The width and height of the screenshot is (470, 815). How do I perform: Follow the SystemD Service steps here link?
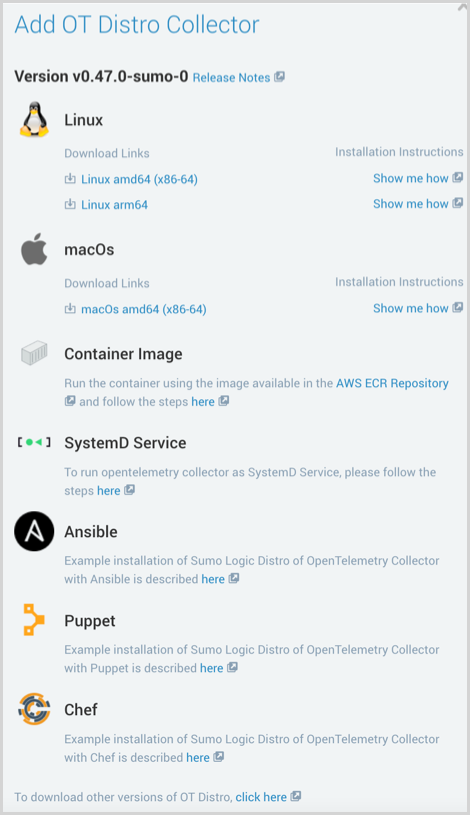click(x=109, y=491)
